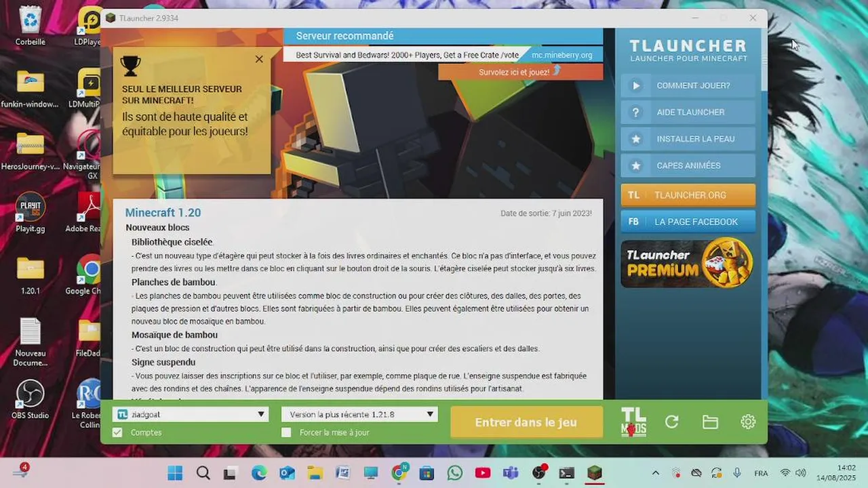Open TLauncher settings gear icon
This screenshot has height=488, width=868.
pos(748,422)
